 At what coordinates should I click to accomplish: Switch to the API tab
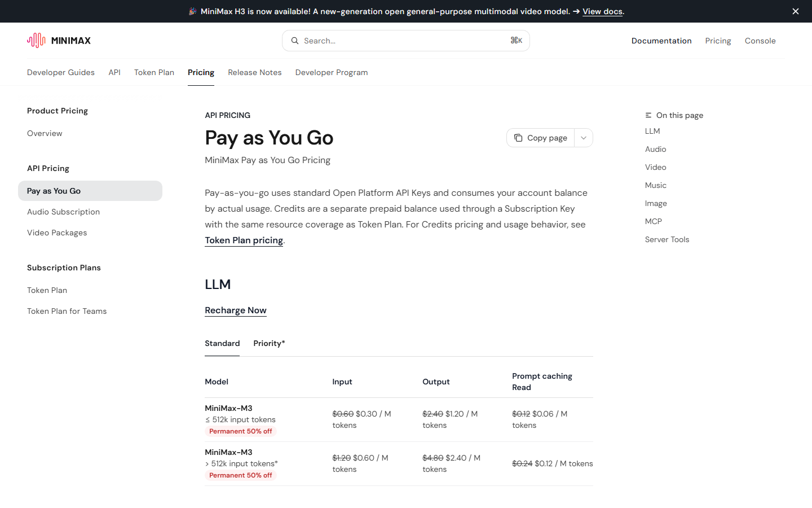pos(114,72)
